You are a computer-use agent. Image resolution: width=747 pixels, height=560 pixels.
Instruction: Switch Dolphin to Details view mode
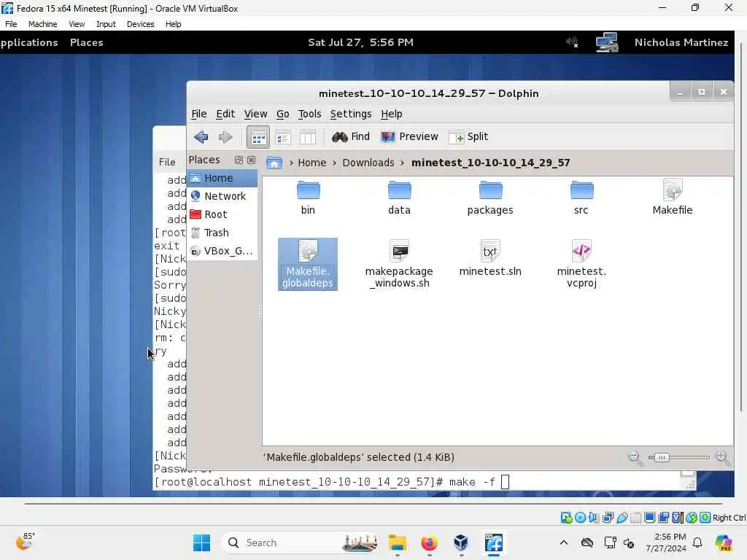coord(283,138)
